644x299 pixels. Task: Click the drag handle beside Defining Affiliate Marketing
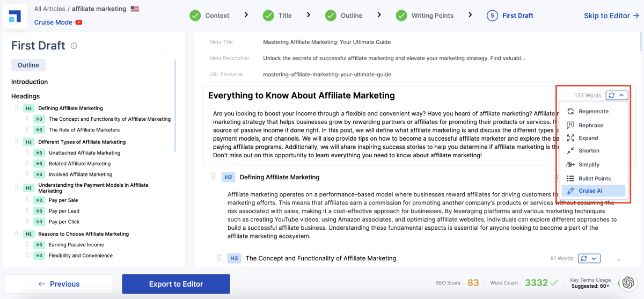pyautogui.click(x=214, y=177)
